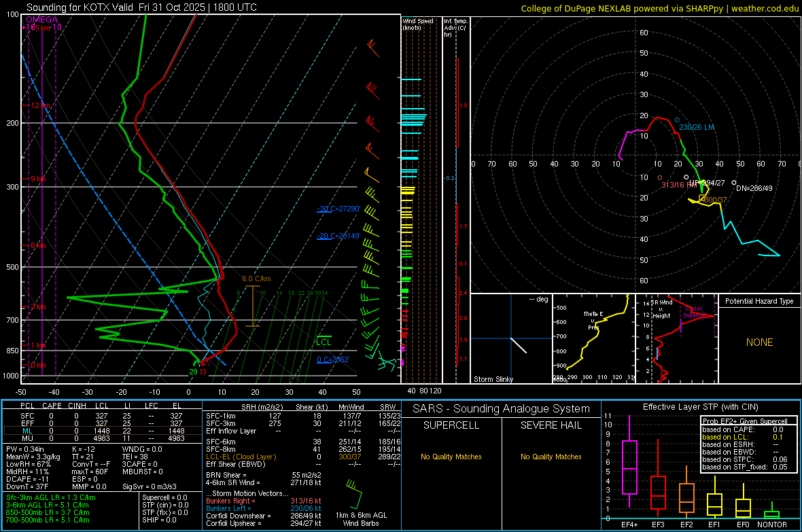This screenshot has width=802, height=532.
Task: Click the white line in Storm Slinky
Action: pyautogui.click(x=519, y=345)
